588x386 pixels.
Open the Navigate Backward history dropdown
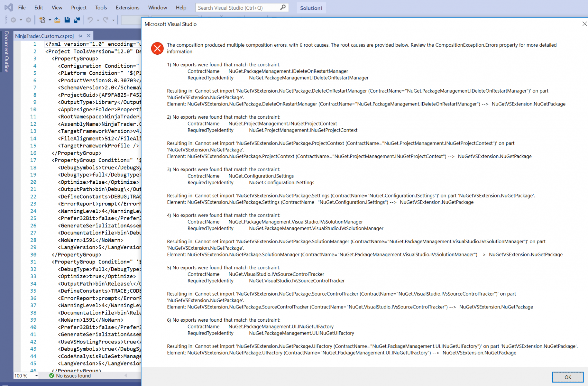pos(21,20)
